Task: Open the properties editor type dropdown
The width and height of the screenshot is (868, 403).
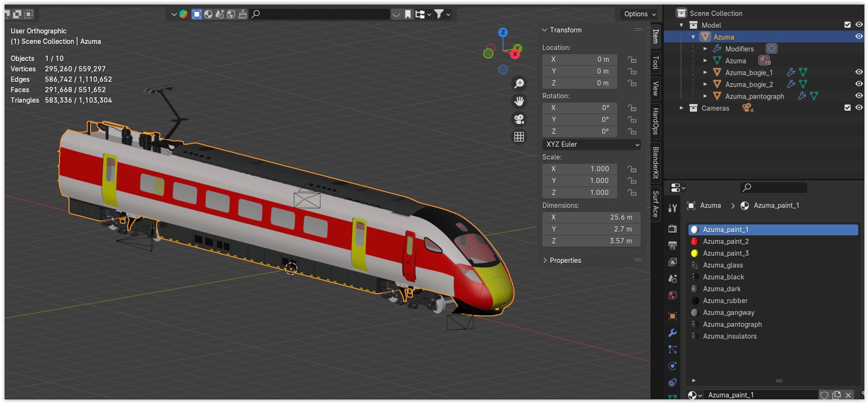Action: (x=678, y=187)
